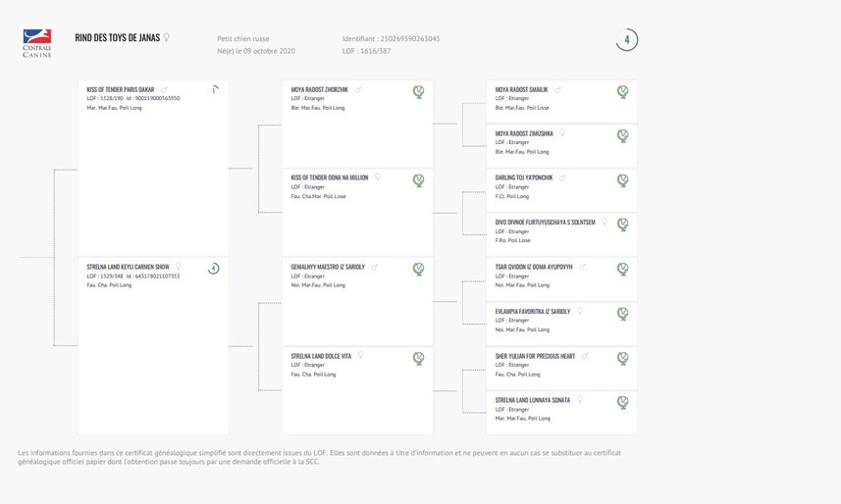The width and height of the screenshot is (841, 504).
Task: Open Tsar Gvidon Iz Doma Ayupovyh entry
Action: click(534, 267)
